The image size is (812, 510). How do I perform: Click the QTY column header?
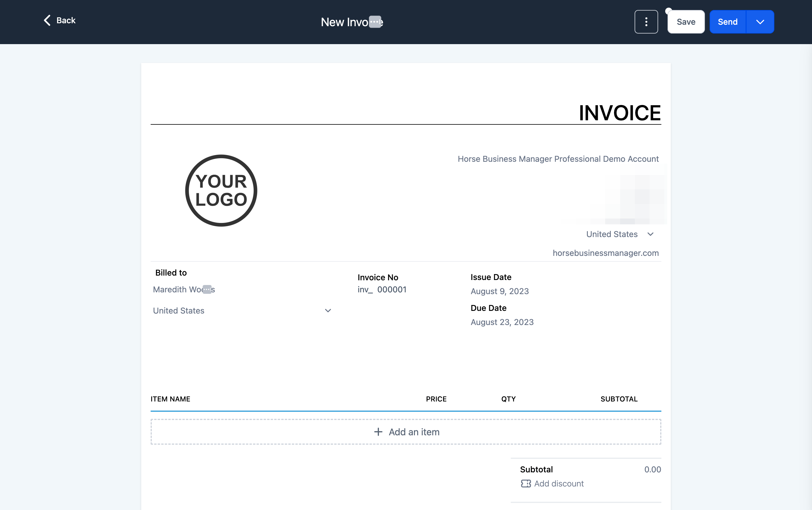[x=508, y=399]
